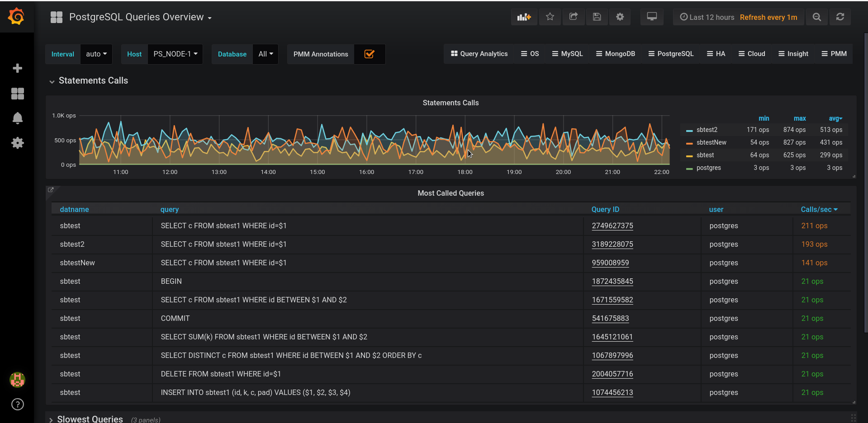
Task: Expand the Slowest Queries row
Action: 90,419
